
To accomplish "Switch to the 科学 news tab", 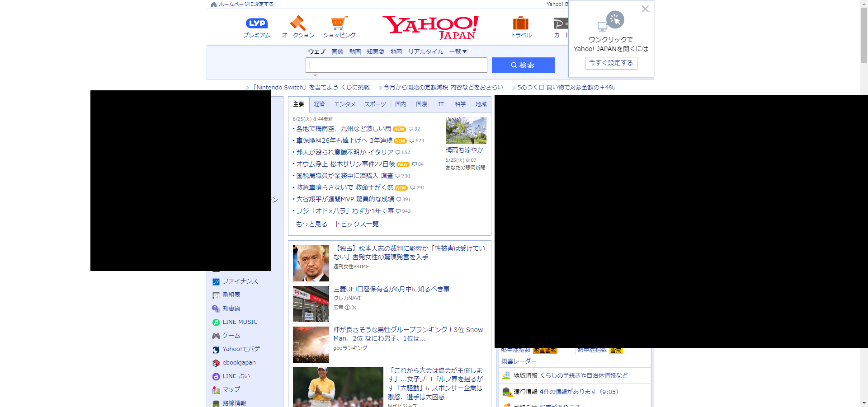I will point(460,104).
